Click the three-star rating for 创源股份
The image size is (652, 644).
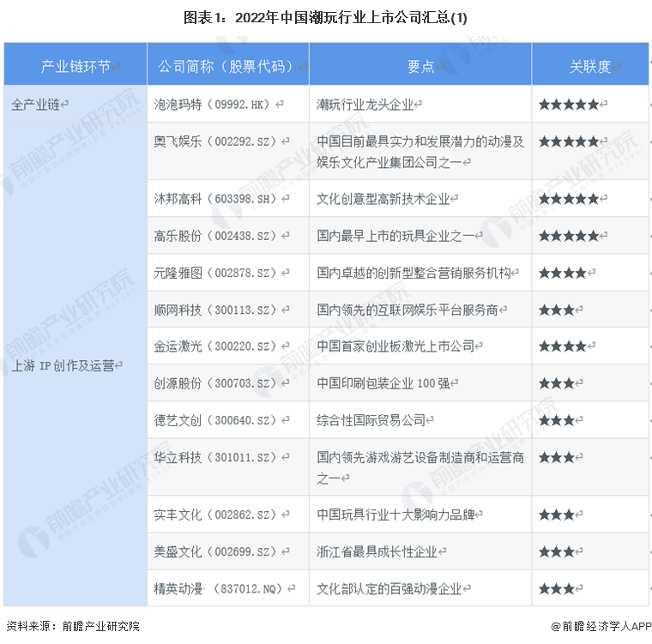pyautogui.click(x=557, y=383)
